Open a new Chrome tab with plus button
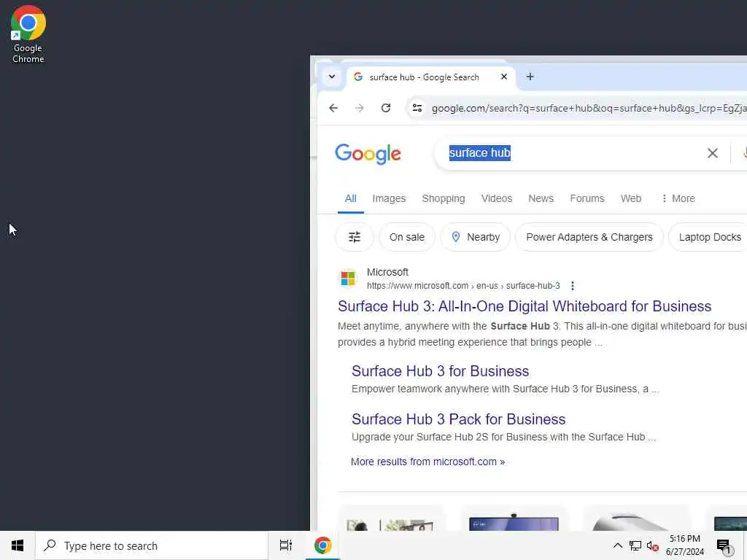 [x=530, y=77]
